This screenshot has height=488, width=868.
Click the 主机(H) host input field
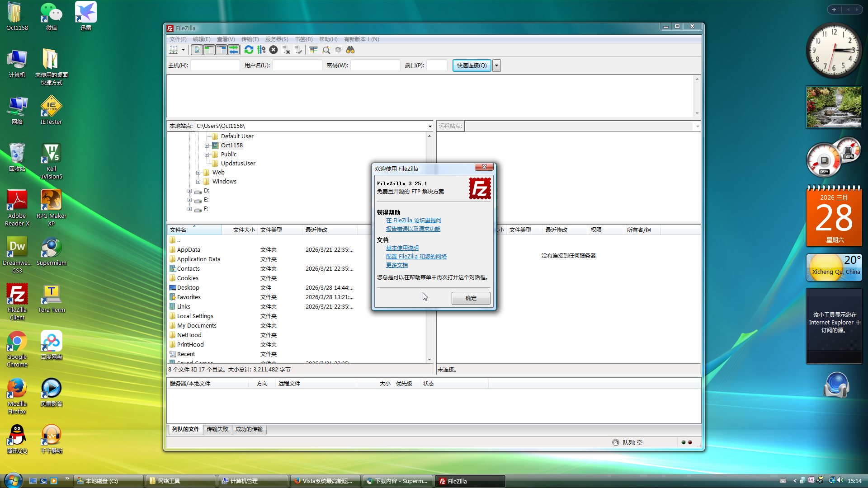pyautogui.click(x=215, y=66)
